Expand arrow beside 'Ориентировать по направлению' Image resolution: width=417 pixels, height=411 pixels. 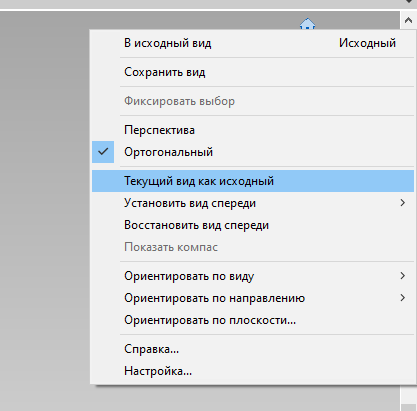(x=403, y=298)
